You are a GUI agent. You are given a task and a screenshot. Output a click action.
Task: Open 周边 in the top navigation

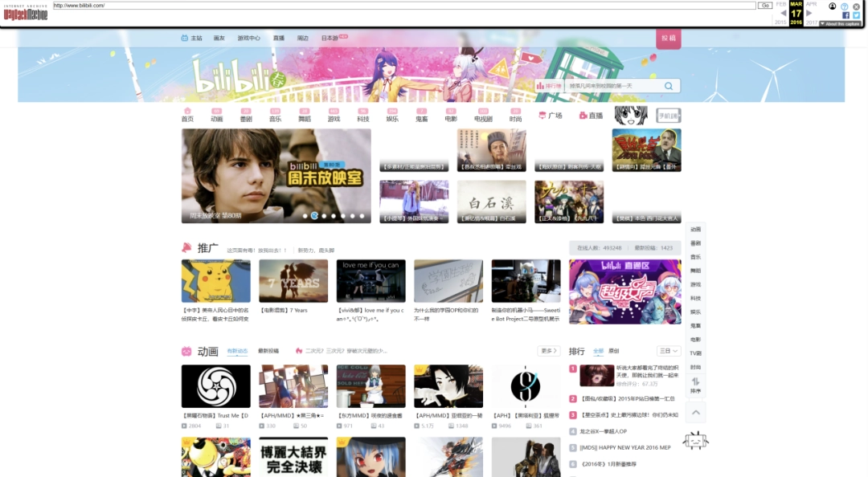point(302,39)
